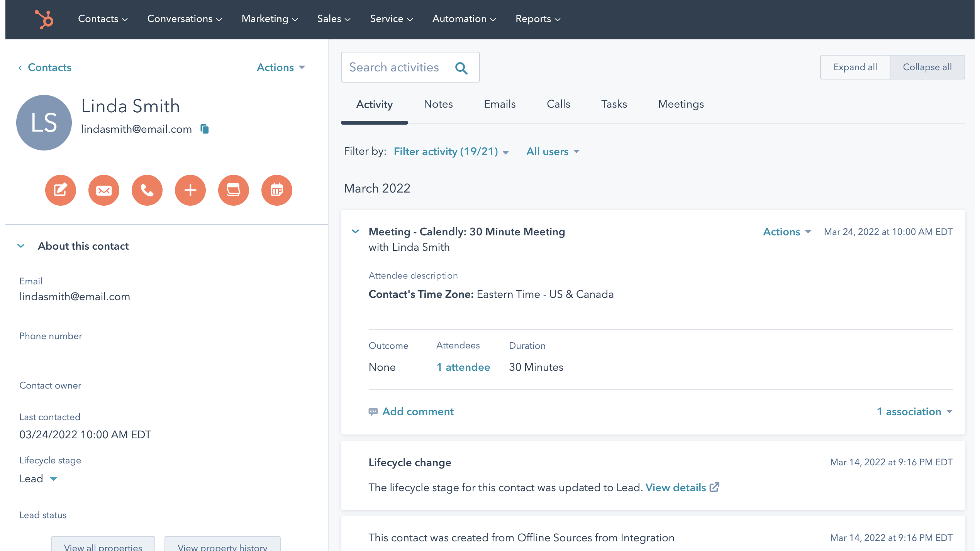Copy email using the clipboard icon
The image size is (980, 551).
[x=205, y=129]
